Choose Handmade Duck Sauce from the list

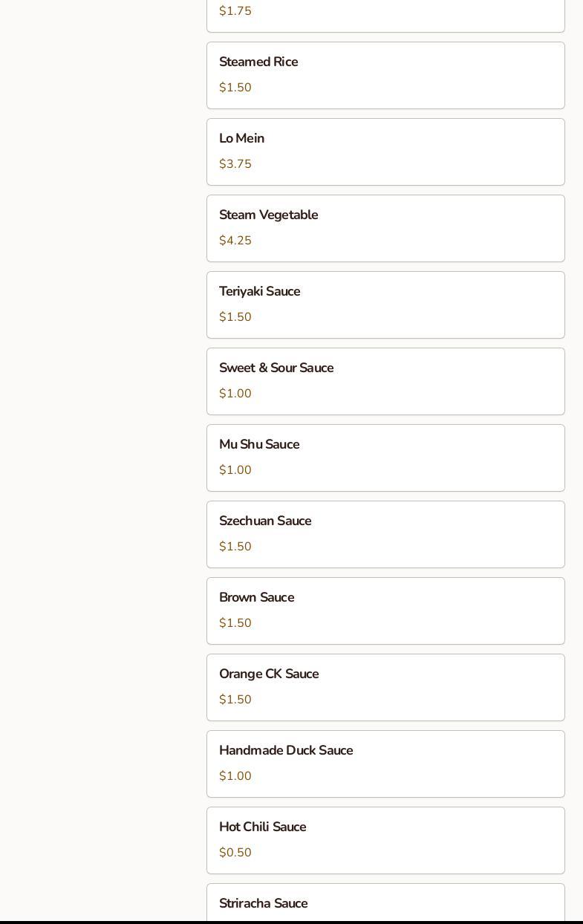(x=385, y=764)
